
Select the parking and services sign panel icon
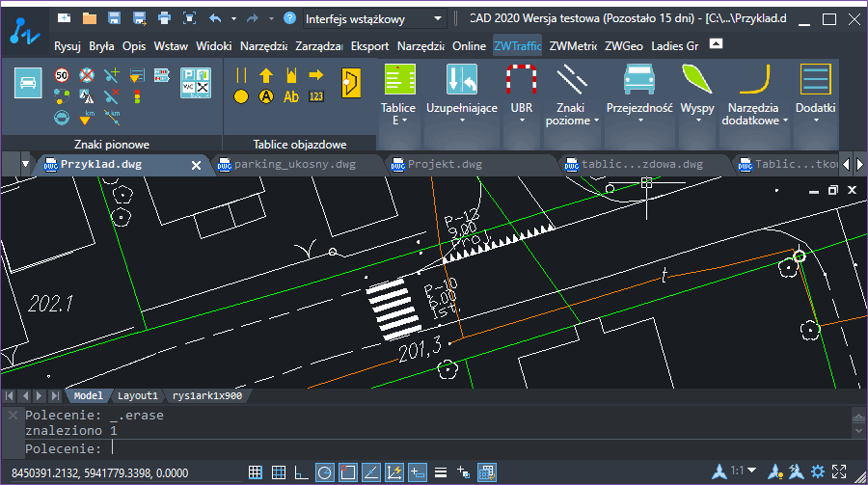click(196, 83)
